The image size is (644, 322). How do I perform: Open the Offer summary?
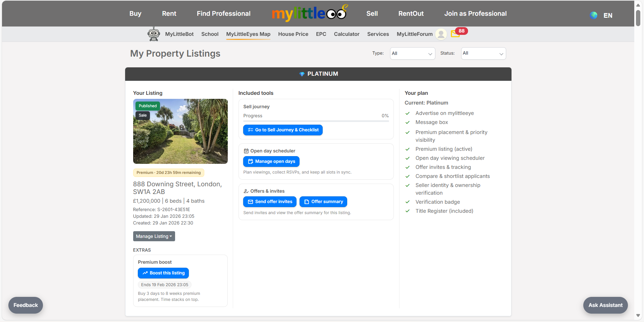pos(323,201)
